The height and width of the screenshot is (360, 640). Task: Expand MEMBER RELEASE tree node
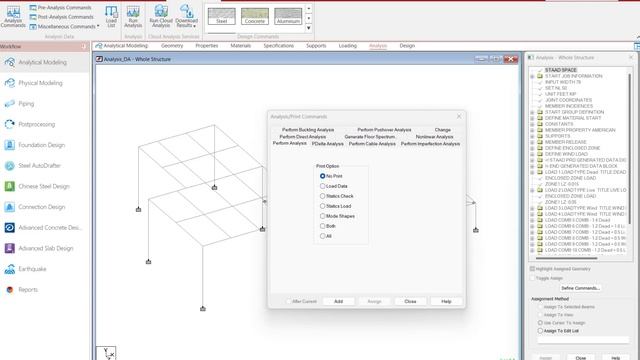click(532, 142)
